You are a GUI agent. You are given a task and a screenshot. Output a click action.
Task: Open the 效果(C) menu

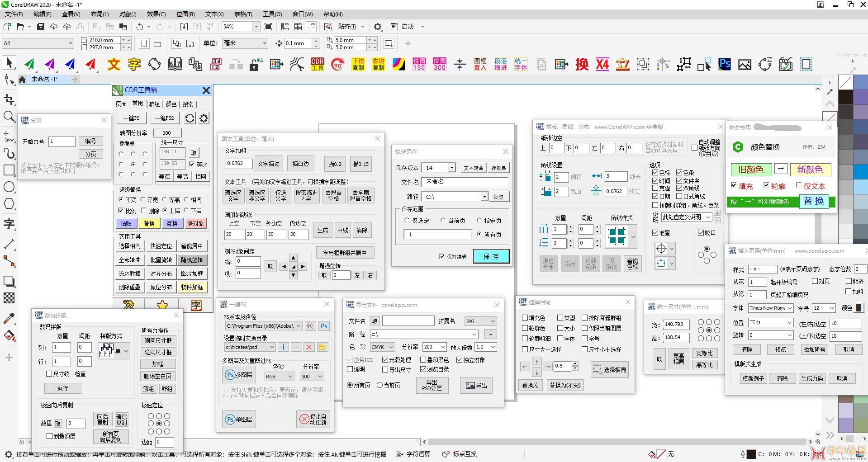[156, 14]
